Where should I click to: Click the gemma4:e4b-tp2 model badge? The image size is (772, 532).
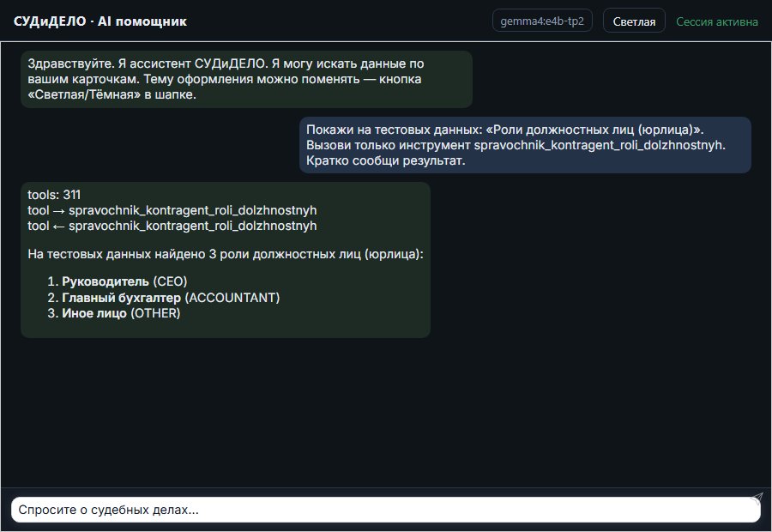(x=542, y=21)
